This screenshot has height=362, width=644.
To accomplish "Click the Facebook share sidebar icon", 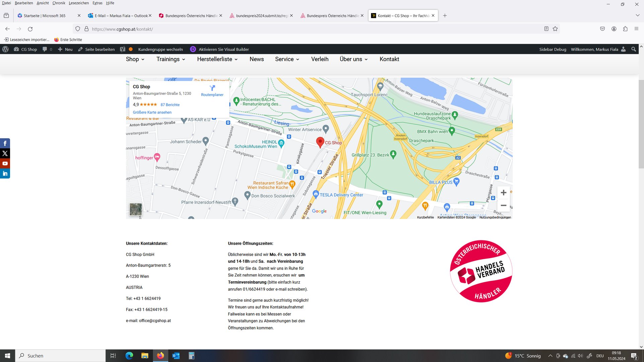I will [x=5, y=143].
